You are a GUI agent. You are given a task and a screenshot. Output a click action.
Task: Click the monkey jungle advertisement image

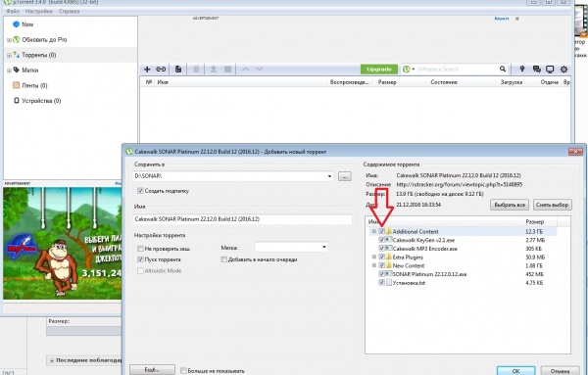click(63, 244)
